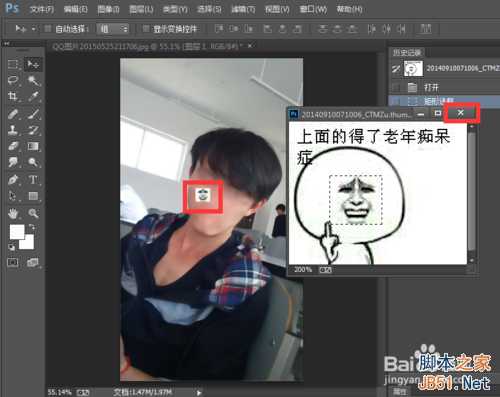Image resolution: width=500 pixels, height=397 pixels.
Task: Select the Move tool in the toolbox
Action: 33,64
